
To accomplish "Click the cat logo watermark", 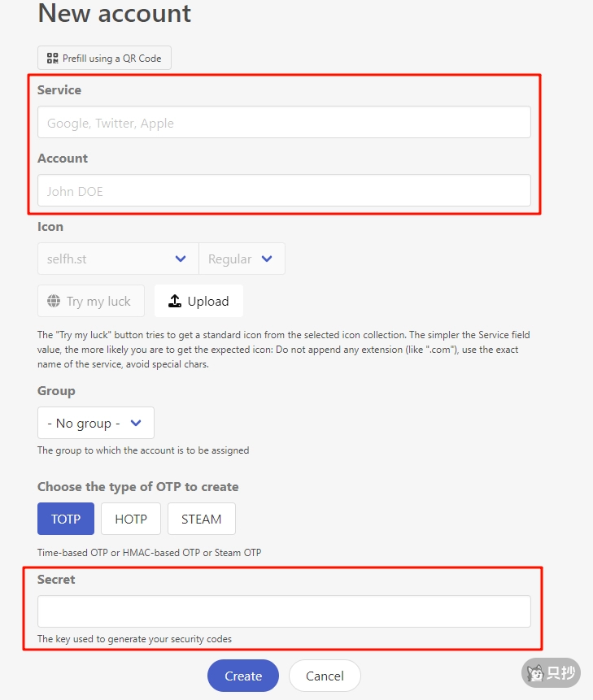I will [535, 673].
